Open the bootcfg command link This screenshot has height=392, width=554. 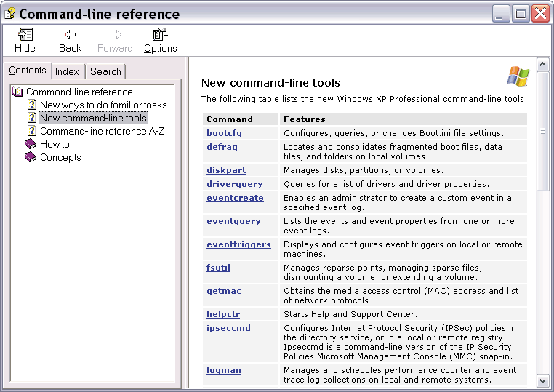[224, 133]
